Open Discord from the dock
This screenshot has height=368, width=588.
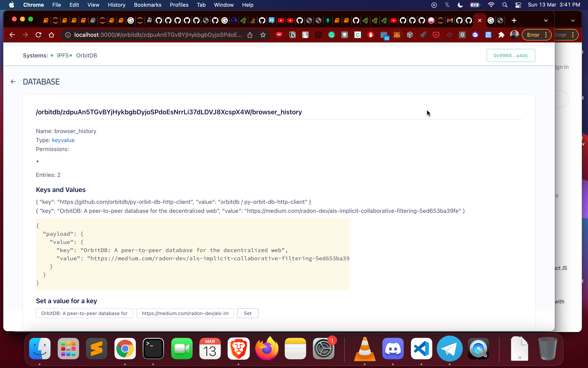(x=393, y=348)
